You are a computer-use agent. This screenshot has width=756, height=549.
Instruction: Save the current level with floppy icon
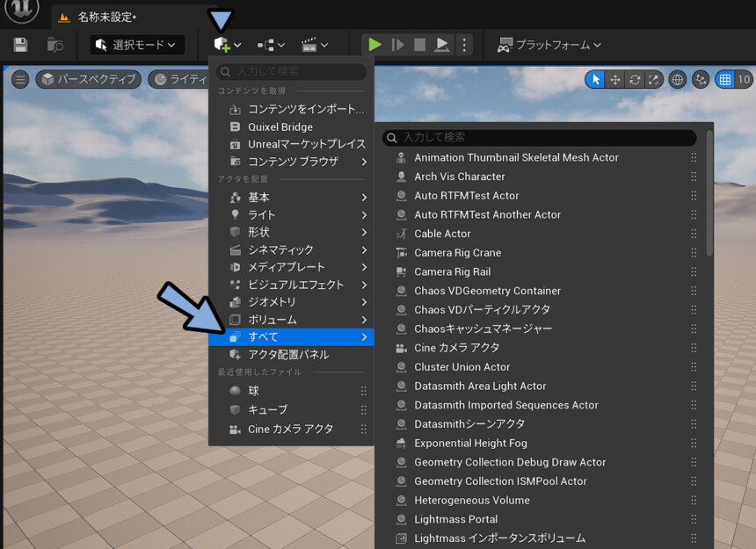pyautogui.click(x=20, y=45)
